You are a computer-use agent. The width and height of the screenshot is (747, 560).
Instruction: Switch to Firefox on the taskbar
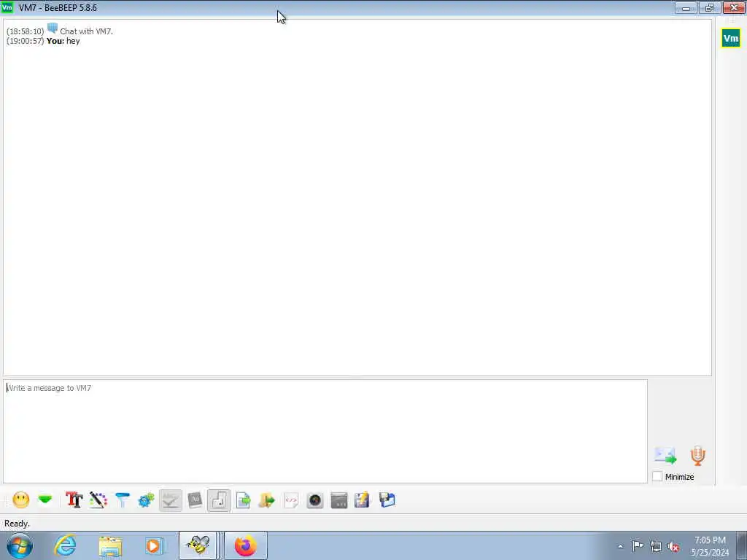[246, 545]
